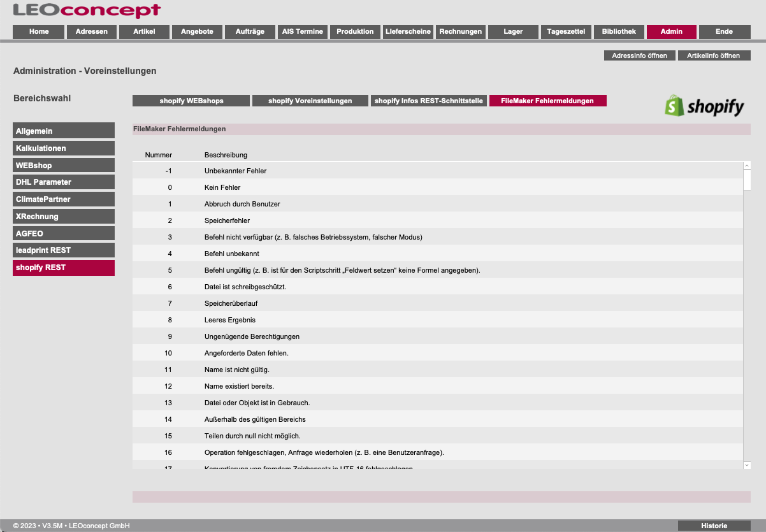This screenshot has width=766, height=532.
Task: Click 'Datei oder Objekt ist in Gebrauch.'
Action: pyautogui.click(x=438, y=403)
